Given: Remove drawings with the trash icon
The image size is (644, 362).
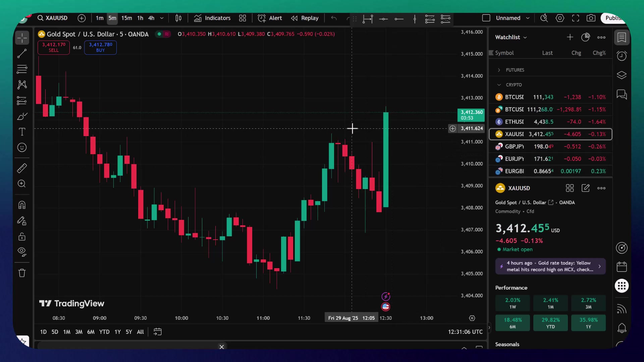Looking at the screenshot, I should coord(22,273).
